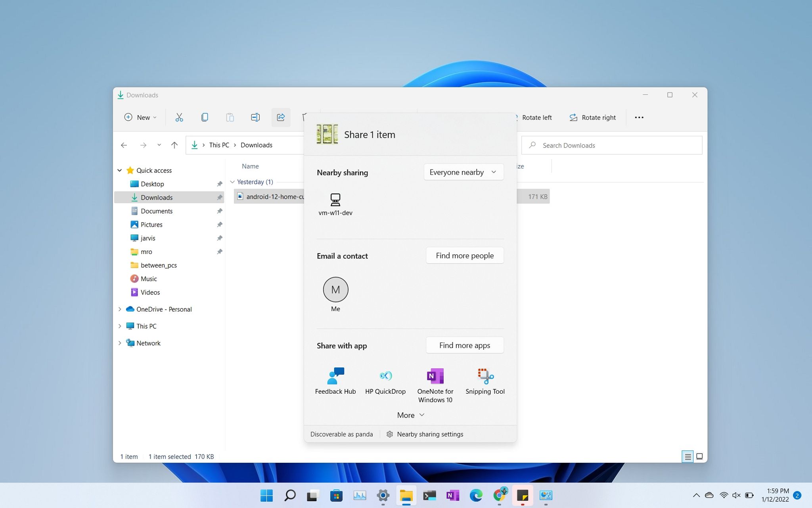Open recent locations chevron
Viewport: 812px width, 508px height.
159,145
